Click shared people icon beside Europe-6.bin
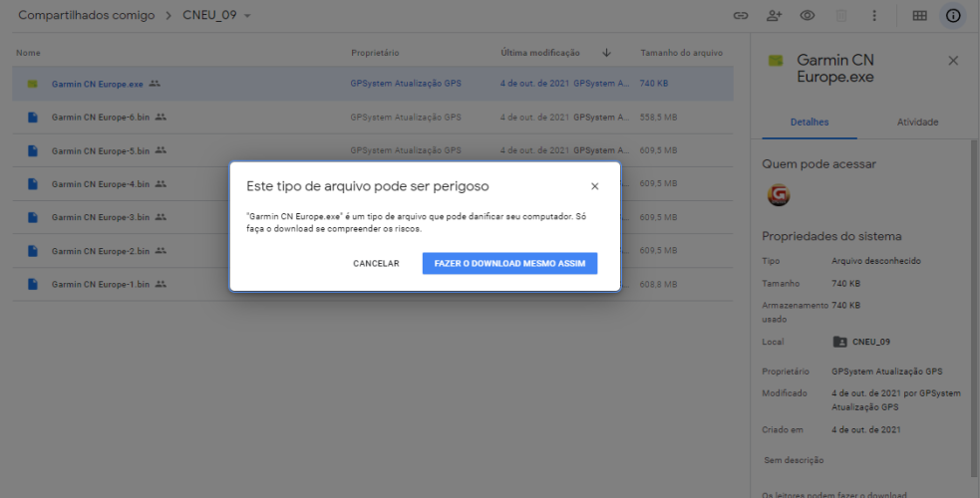The height and width of the screenshot is (498, 980). pos(161,117)
